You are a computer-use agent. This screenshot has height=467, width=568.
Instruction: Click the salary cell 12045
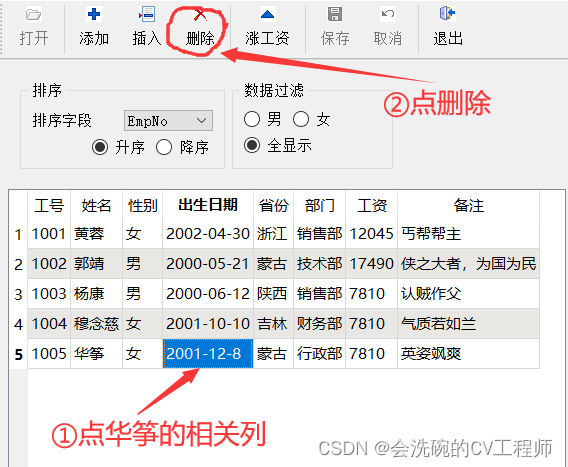click(x=372, y=234)
